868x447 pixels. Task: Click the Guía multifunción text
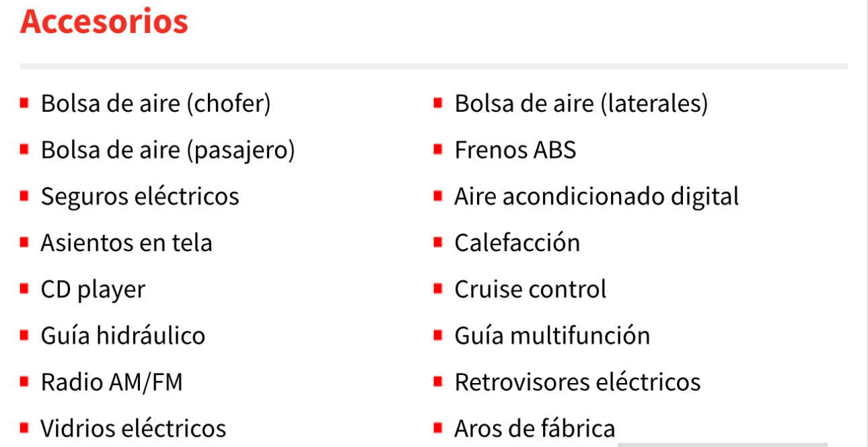coord(552,336)
